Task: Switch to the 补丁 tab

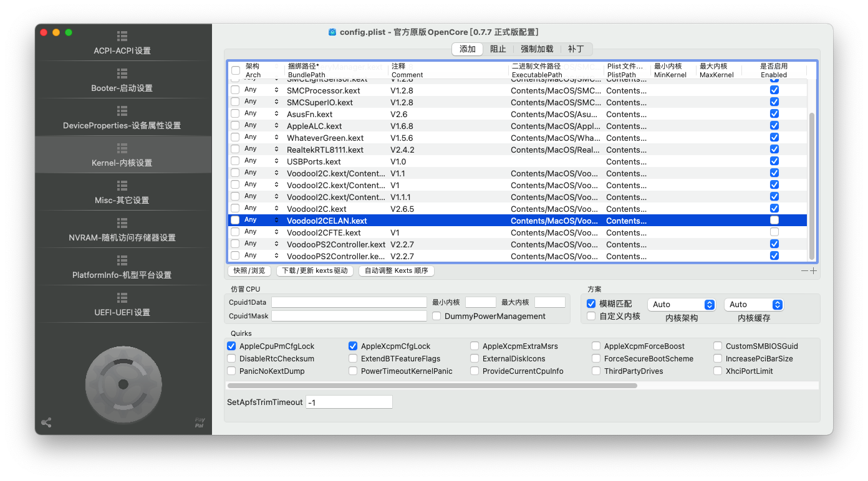Action: (576, 49)
